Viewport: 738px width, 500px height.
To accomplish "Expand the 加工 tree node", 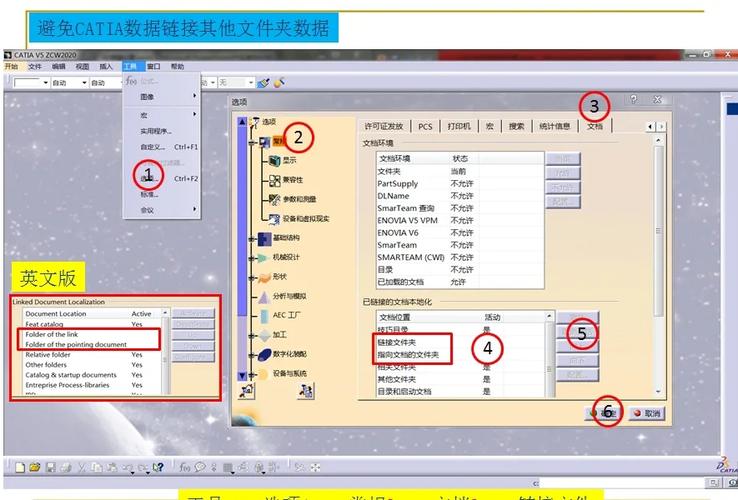I will click(x=252, y=336).
